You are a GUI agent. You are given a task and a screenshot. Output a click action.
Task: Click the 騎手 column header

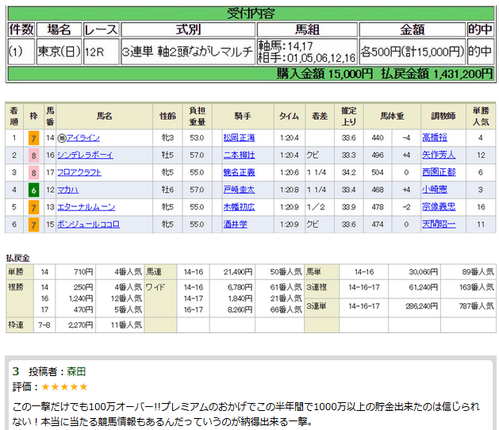pyautogui.click(x=243, y=116)
